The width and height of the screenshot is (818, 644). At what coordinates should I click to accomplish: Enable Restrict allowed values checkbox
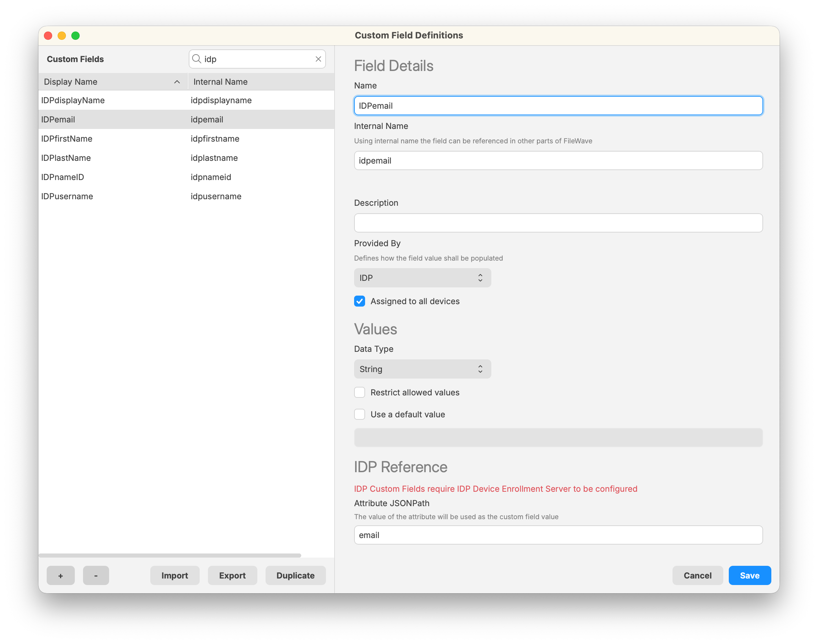pyautogui.click(x=359, y=393)
